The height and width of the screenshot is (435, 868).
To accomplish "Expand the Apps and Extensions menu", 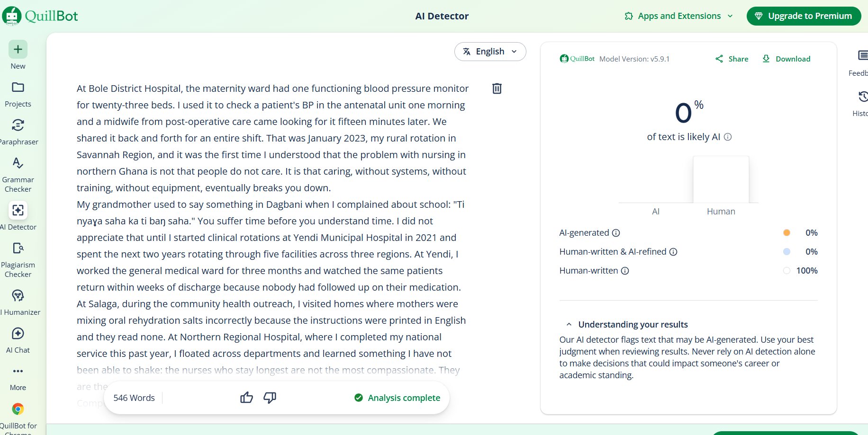I will point(679,16).
